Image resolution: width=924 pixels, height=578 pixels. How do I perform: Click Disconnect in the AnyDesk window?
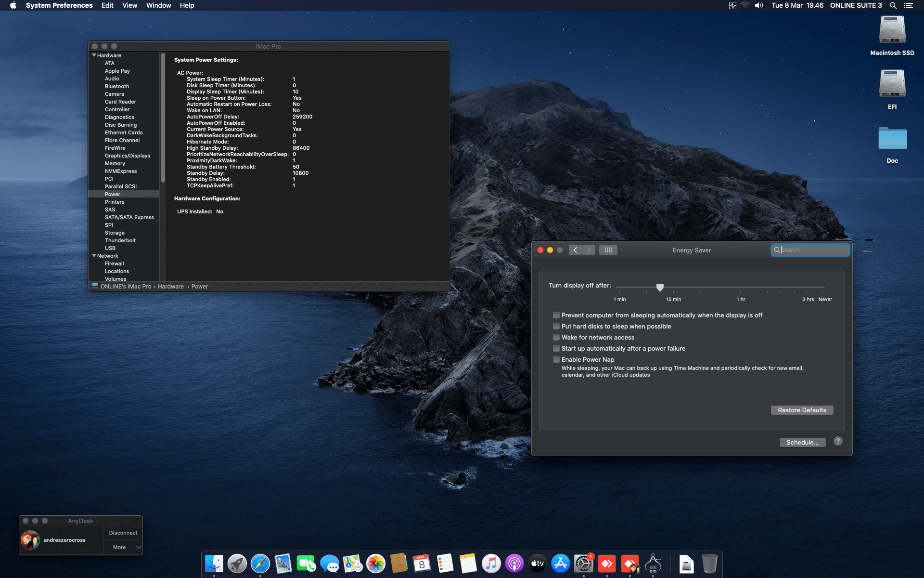(123, 533)
